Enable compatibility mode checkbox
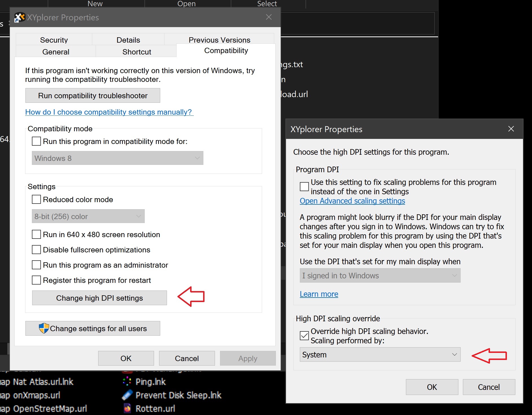Image resolution: width=532 pixels, height=415 pixels. (x=36, y=141)
